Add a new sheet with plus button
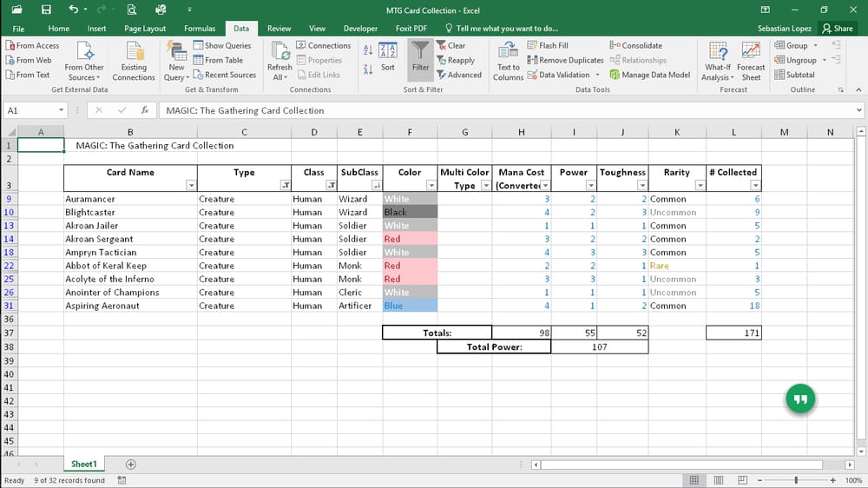868x488 pixels. (131, 465)
